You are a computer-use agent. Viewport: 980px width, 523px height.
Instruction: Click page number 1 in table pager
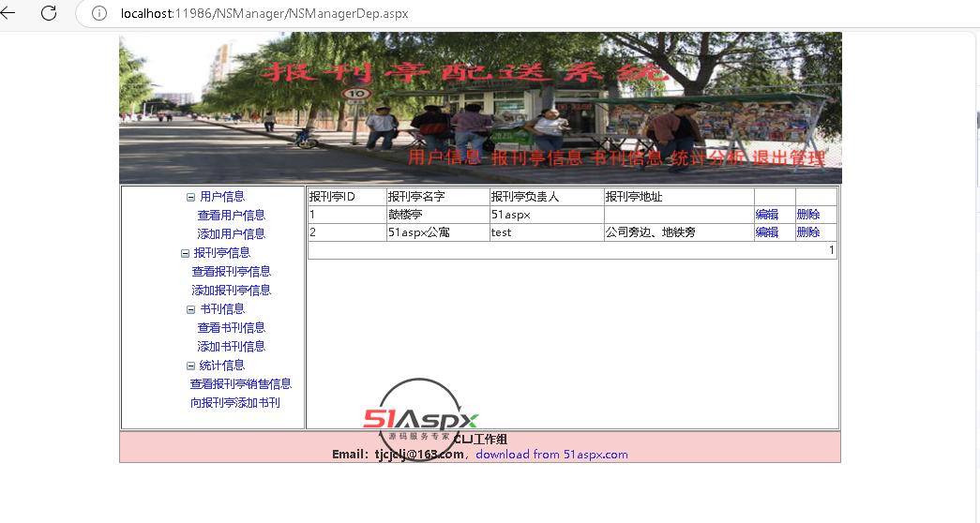point(831,250)
